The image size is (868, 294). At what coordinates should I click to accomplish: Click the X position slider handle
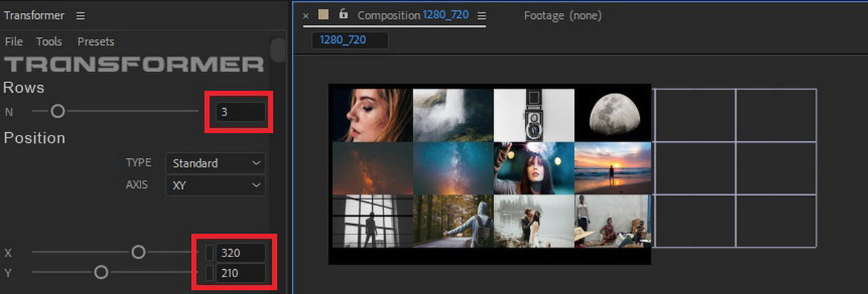click(138, 252)
